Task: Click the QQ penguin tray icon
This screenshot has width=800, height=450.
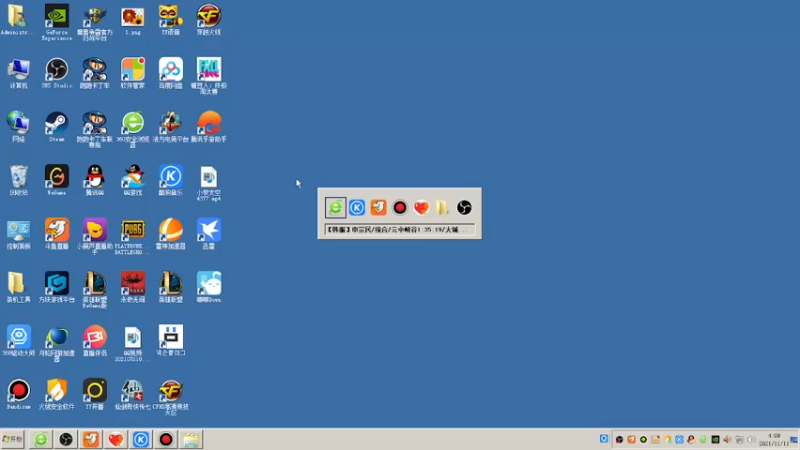Action: tap(691, 439)
